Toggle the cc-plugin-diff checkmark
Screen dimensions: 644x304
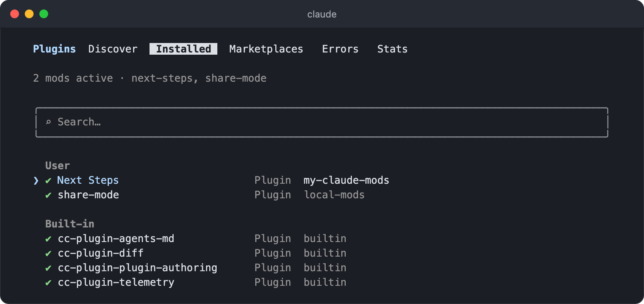(48, 253)
